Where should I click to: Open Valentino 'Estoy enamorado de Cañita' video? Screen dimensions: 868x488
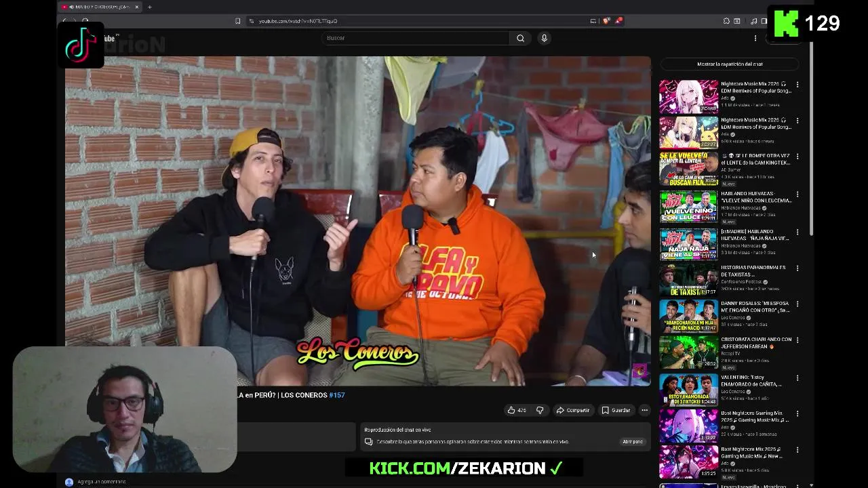[688, 389]
